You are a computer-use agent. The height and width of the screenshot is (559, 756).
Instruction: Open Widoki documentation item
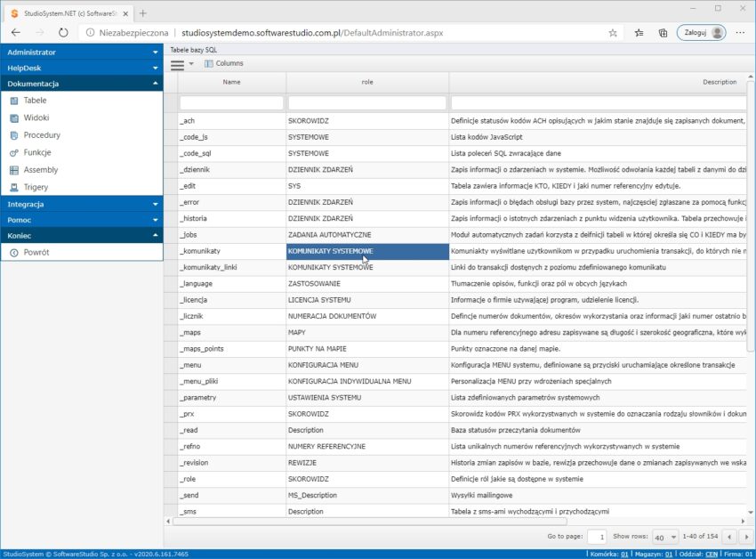pyautogui.click(x=36, y=117)
